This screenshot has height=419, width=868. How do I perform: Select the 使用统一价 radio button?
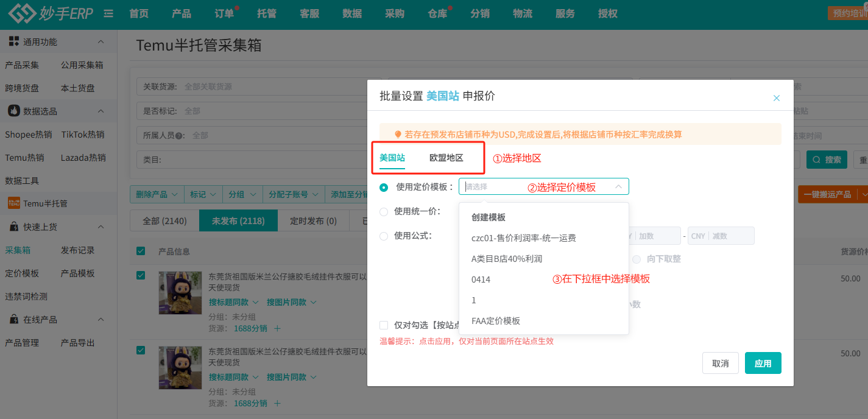(384, 211)
